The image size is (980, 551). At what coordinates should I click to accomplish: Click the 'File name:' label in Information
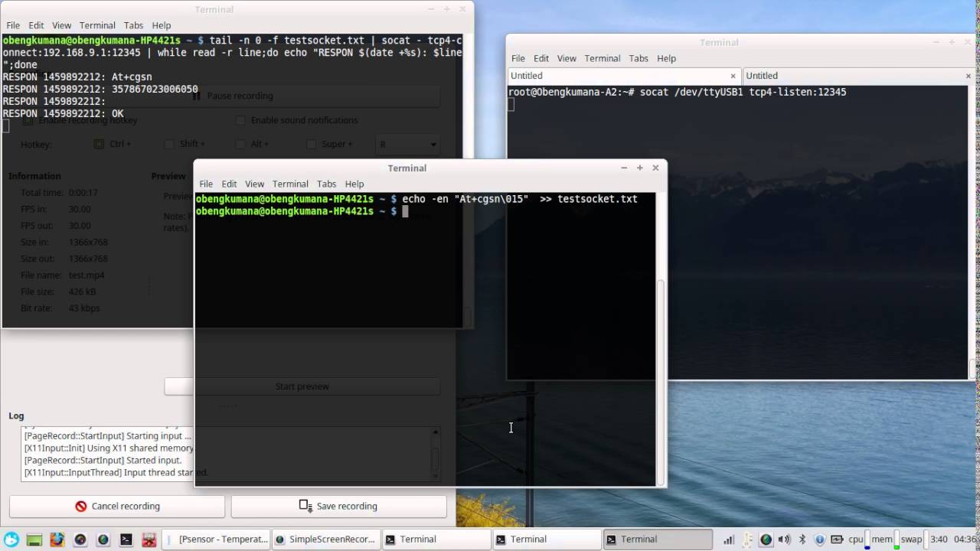click(41, 275)
